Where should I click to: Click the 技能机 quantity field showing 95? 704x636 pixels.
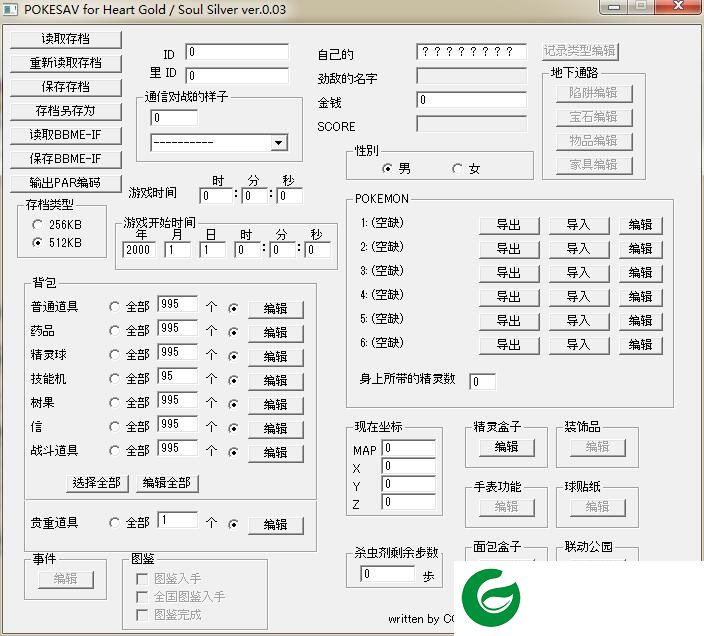point(177,376)
